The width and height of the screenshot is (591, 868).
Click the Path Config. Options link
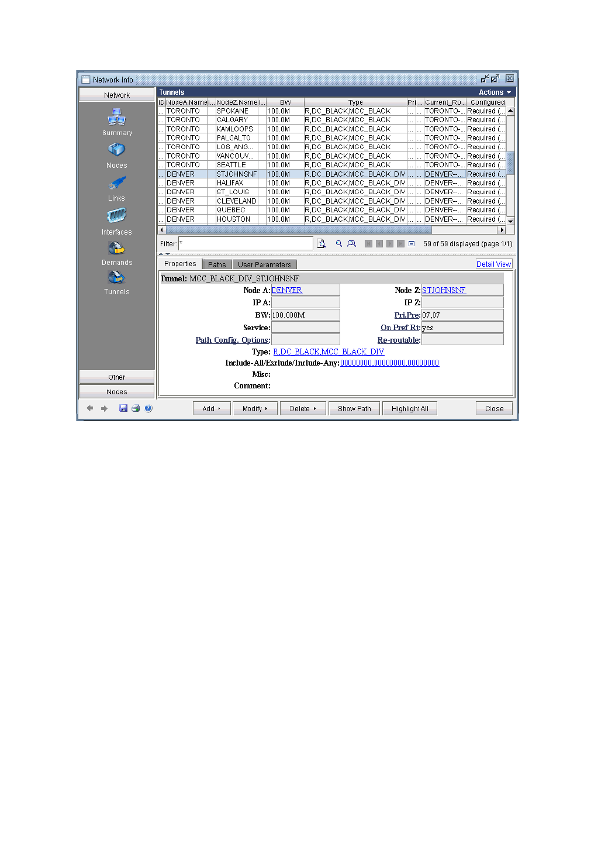tap(233, 340)
